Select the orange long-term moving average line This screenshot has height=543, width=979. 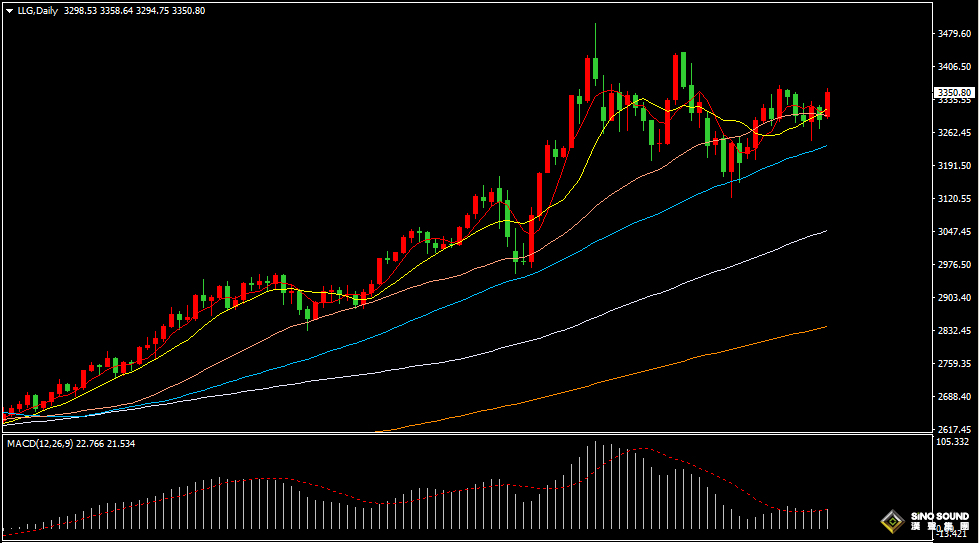(x=700, y=356)
